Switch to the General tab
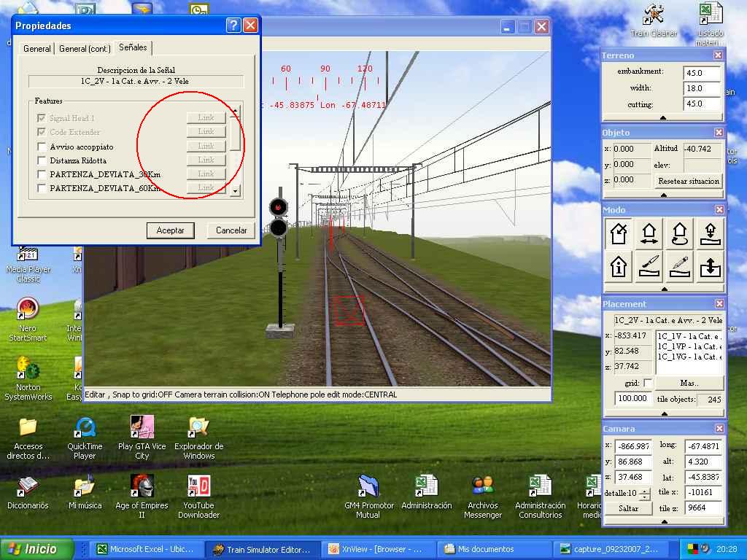747x560 pixels. click(36, 49)
